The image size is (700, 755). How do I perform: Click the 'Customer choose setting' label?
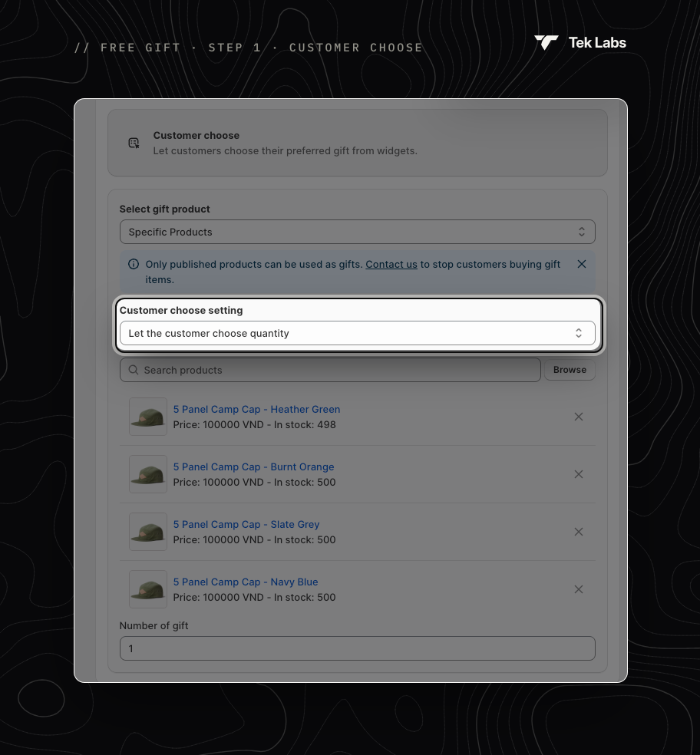point(181,311)
